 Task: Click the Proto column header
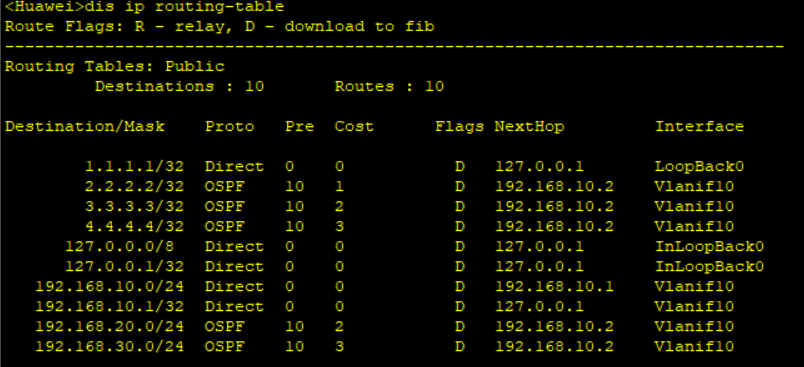(x=230, y=127)
